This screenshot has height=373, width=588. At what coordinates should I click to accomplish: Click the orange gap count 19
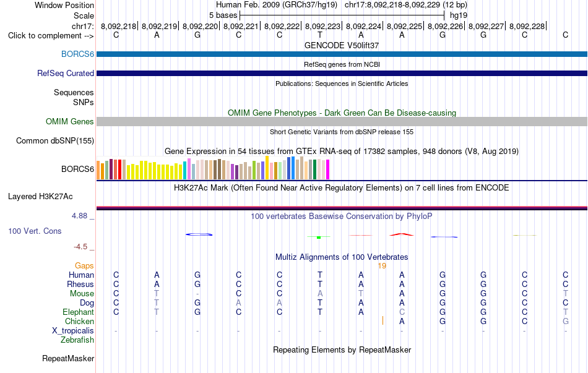click(382, 266)
